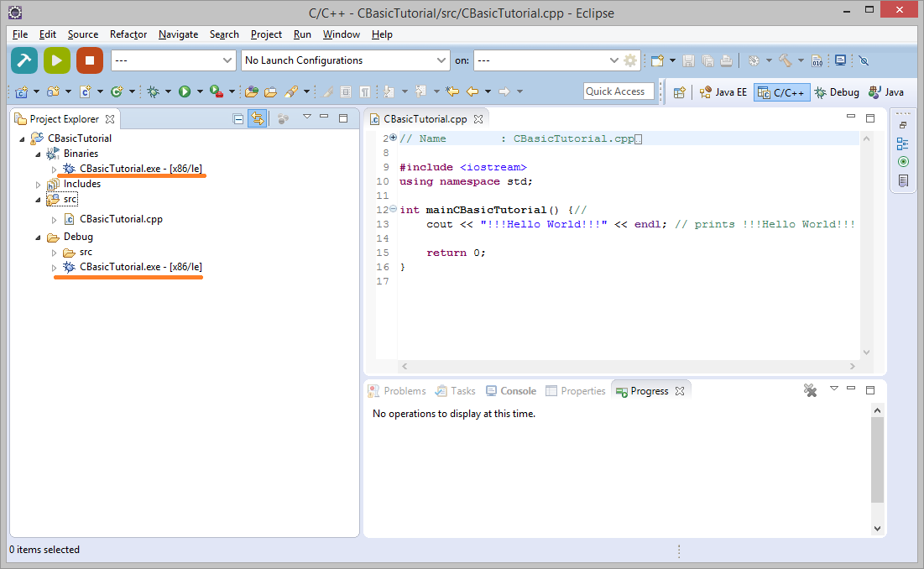Click the green Run launch button

(x=56, y=60)
